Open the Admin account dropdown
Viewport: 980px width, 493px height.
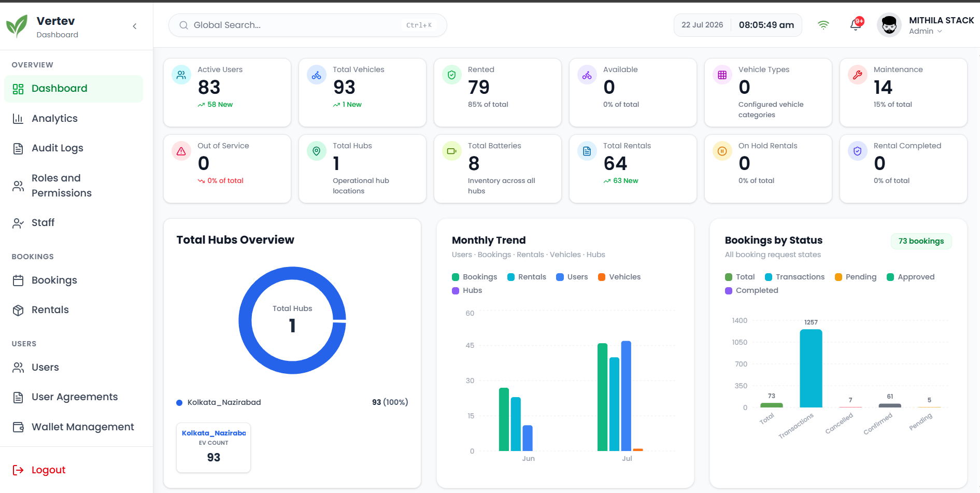tap(926, 31)
